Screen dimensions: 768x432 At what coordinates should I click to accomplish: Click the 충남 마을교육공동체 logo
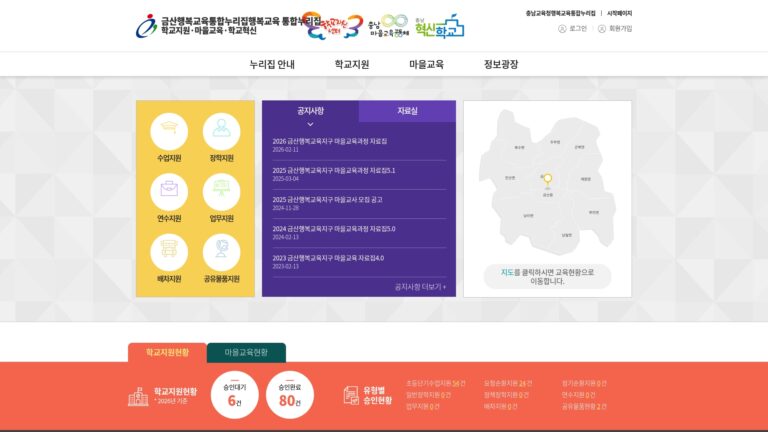[388, 26]
